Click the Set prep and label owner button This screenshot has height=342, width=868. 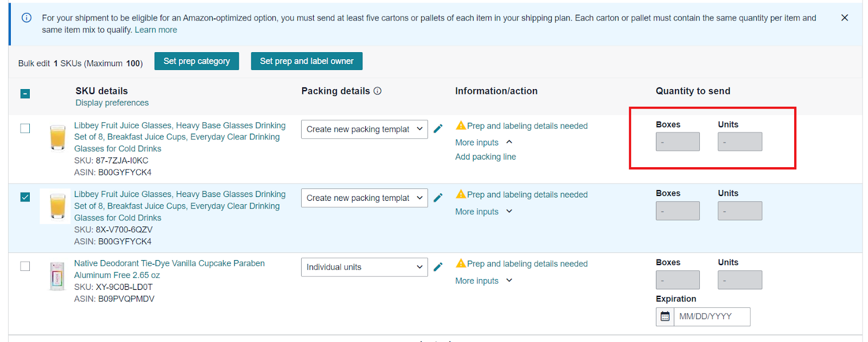coord(307,61)
